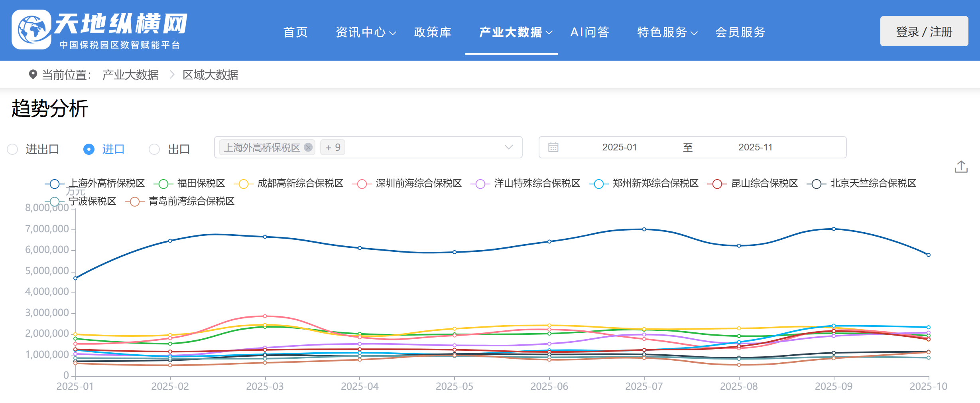The height and width of the screenshot is (403, 980).
Task: Expand the 特色服务 menu
Action: (x=667, y=32)
